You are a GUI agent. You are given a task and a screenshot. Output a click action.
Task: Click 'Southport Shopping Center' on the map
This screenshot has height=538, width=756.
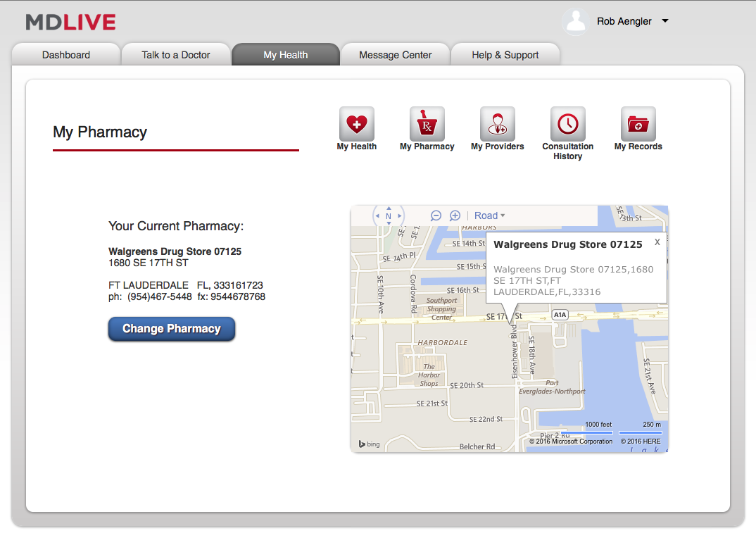(x=441, y=309)
